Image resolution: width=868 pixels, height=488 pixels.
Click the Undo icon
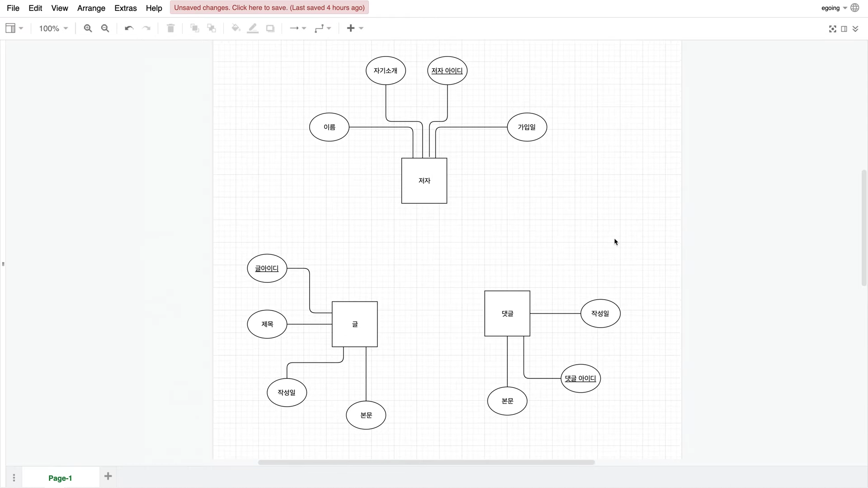pyautogui.click(x=129, y=28)
